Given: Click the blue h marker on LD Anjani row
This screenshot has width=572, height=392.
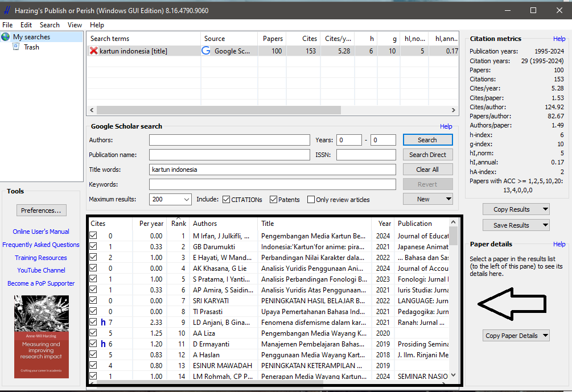Looking at the screenshot, I should pyautogui.click(x=103, y=323).
